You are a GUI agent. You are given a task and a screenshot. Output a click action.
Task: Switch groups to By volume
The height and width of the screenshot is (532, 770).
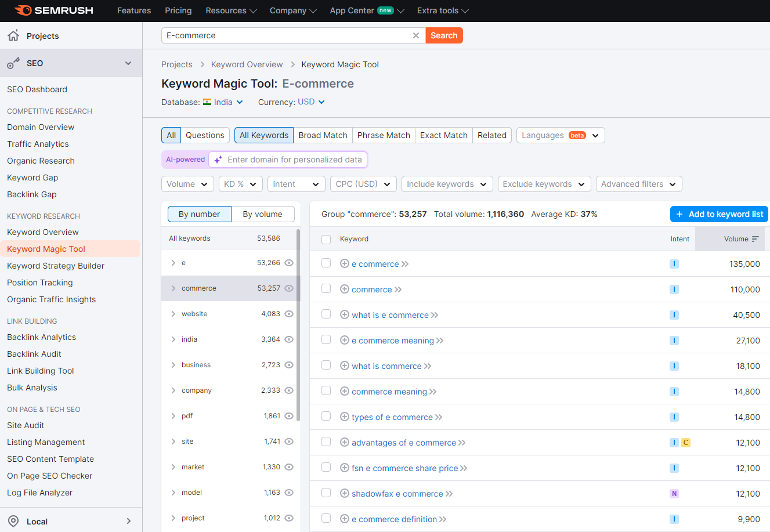[x=263, y=214]
